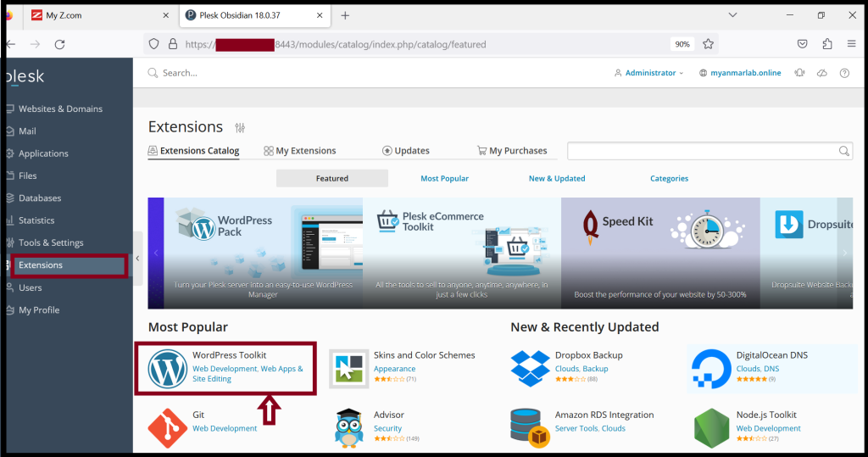Click Appearance category under Skins
868x457 pixels.
point(394,368)
